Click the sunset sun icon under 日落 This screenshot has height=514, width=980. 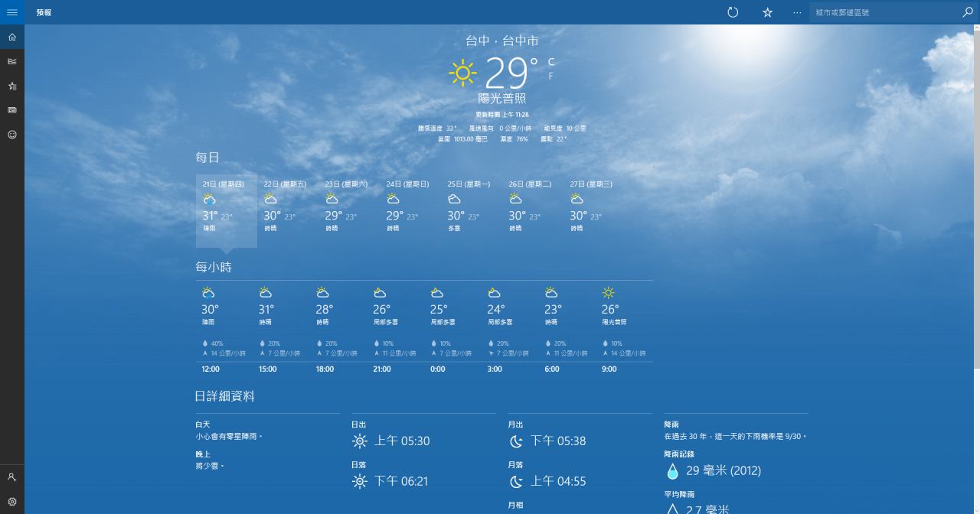coord(359,481)
